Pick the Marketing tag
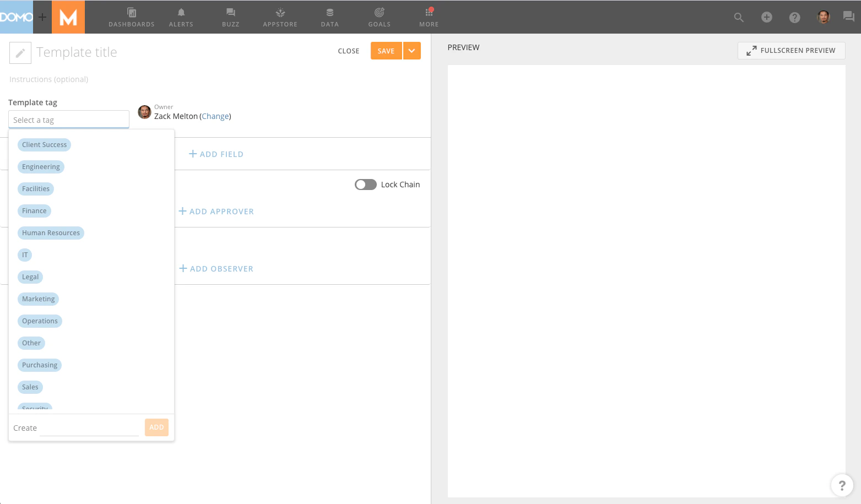This screenshot has height=504, width=861. 38,299
